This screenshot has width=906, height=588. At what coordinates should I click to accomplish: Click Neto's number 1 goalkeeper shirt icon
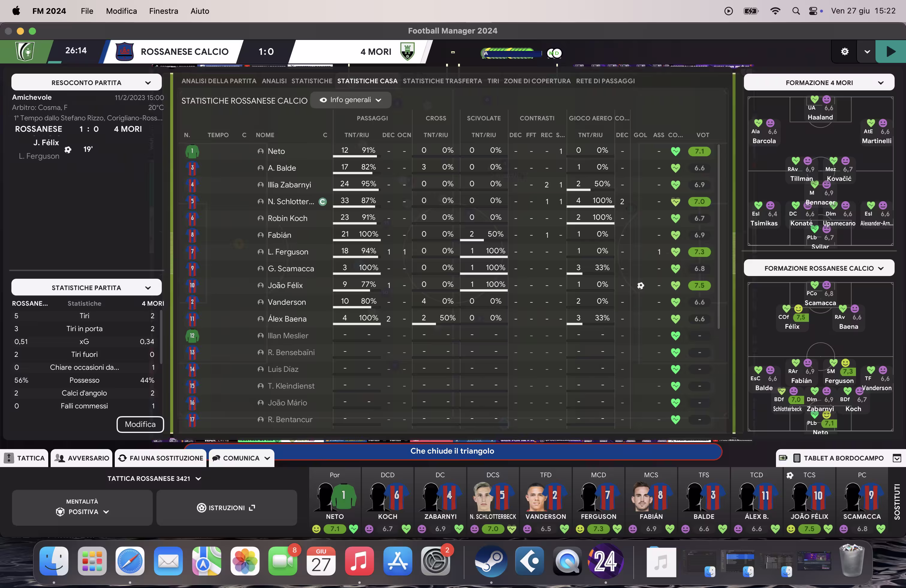(192, 151)
